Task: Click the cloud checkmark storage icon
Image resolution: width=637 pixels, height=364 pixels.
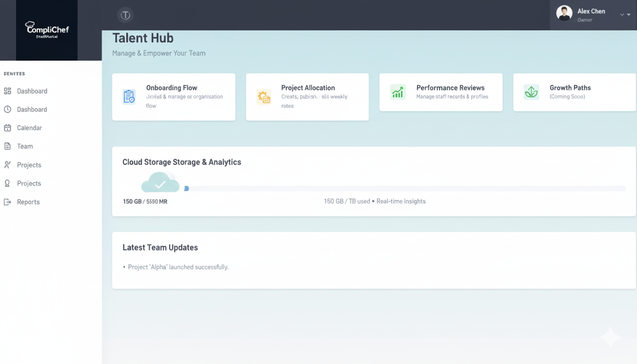Action: pyautogui.click(x=161, y=183)
